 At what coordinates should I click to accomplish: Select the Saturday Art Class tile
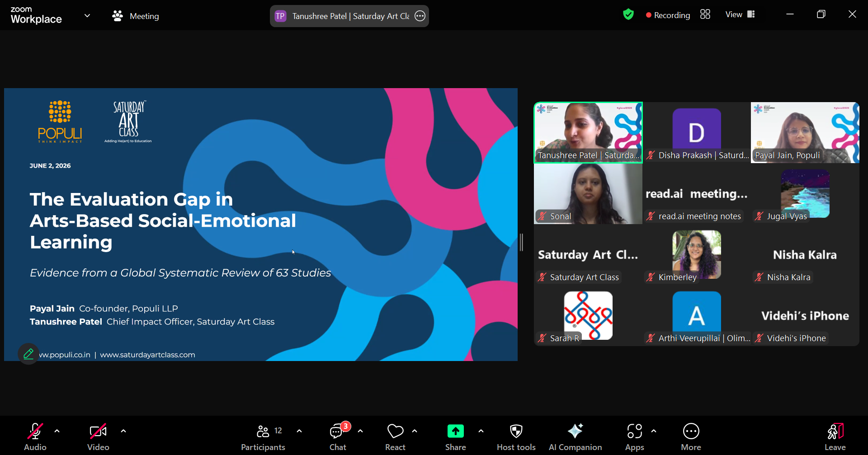[x=588, y=254]
